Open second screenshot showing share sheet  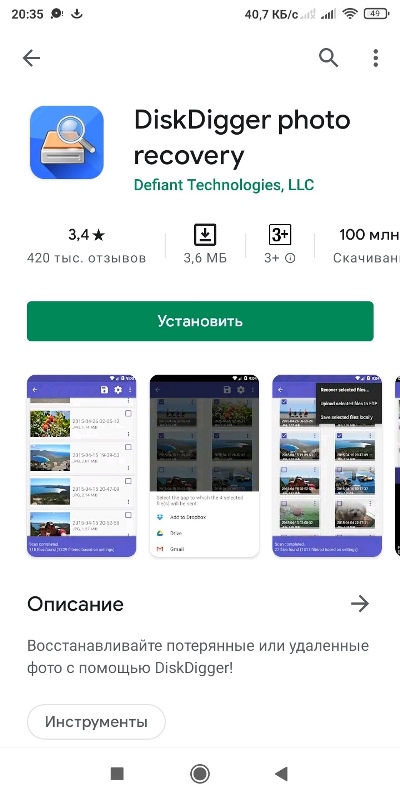click(204, 466)
